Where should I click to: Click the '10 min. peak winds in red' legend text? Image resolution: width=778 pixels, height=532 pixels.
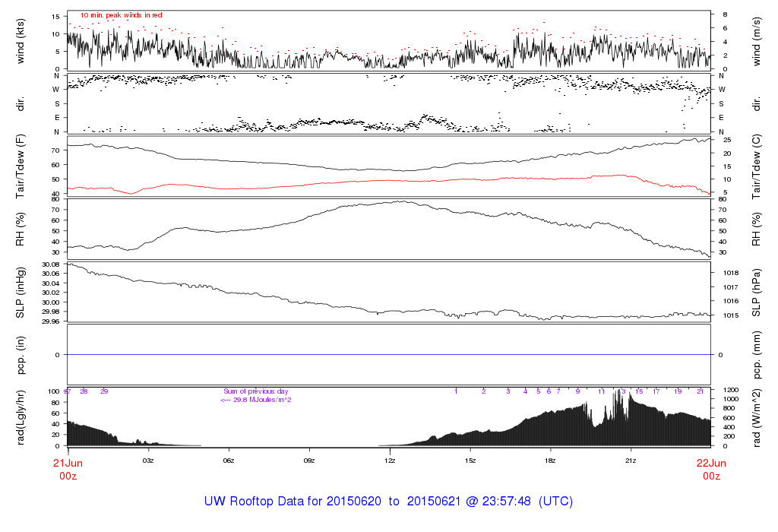pos(122,15)
